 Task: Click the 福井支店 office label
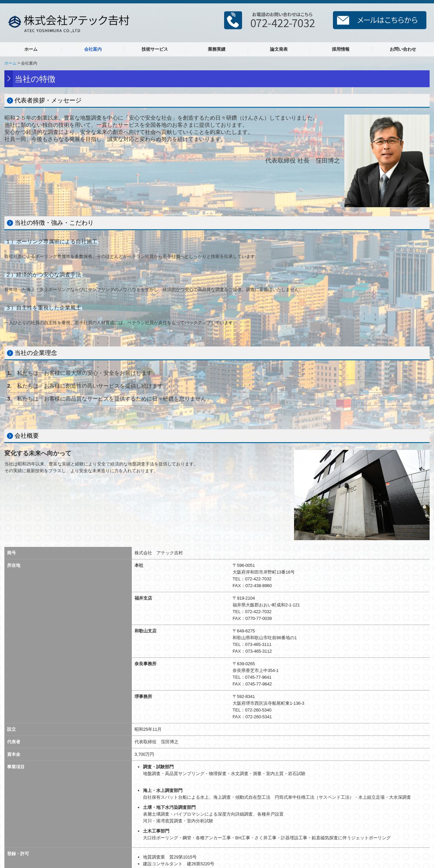coord(143,598)
